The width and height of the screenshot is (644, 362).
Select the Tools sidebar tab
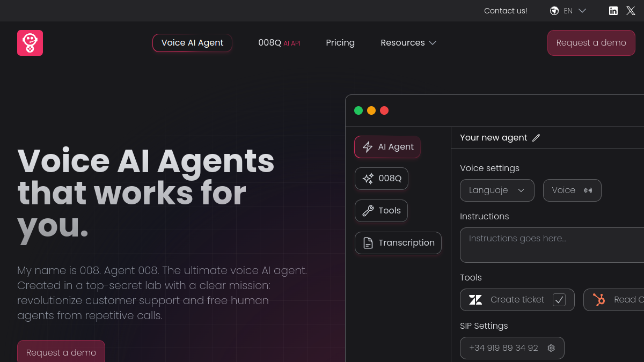tap(381, 211)
